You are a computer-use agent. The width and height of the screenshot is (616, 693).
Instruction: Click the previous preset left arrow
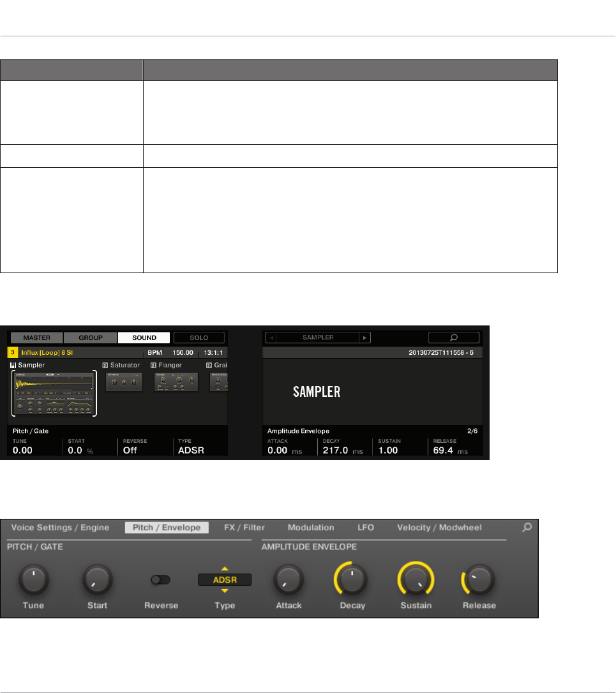(x=271, y=338)
